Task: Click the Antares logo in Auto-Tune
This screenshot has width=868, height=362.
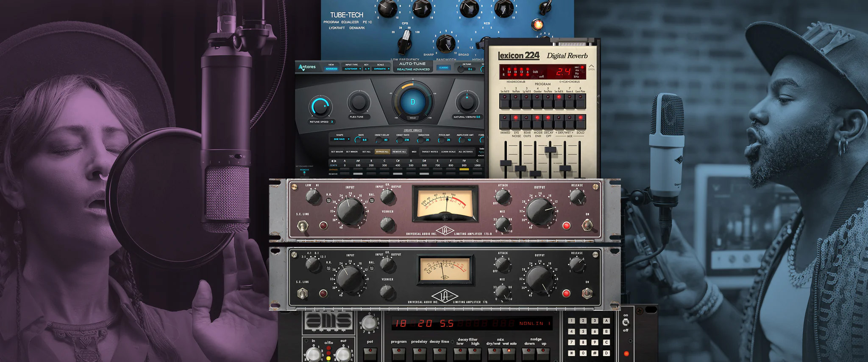Action: tap(307, 67)
